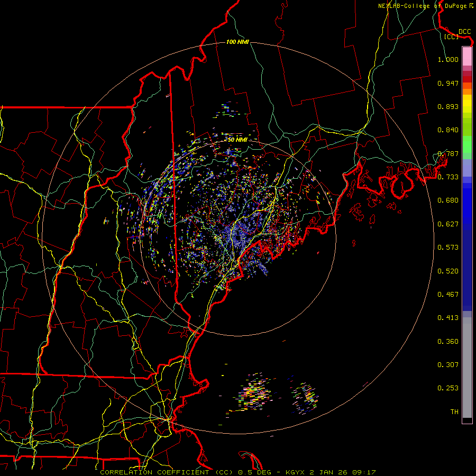Click the 100 NMI range ring label
Image resolution: width=476 pixels, height=476 pixels.
(x=237, y=42)
